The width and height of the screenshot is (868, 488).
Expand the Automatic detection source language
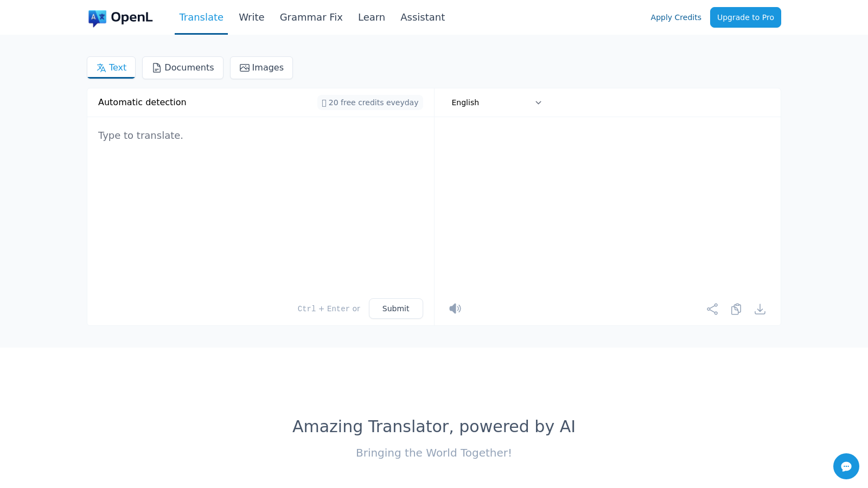point(142,102)
